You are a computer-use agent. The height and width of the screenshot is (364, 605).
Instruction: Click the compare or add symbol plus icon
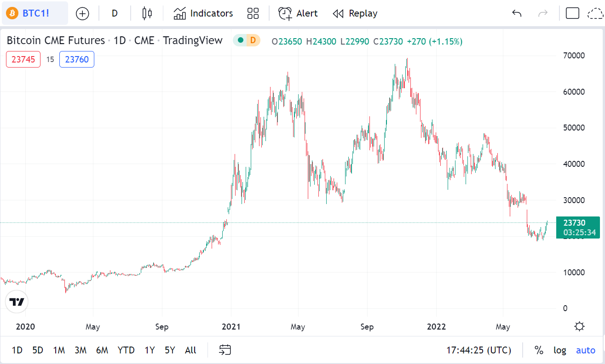pos(82,13)
